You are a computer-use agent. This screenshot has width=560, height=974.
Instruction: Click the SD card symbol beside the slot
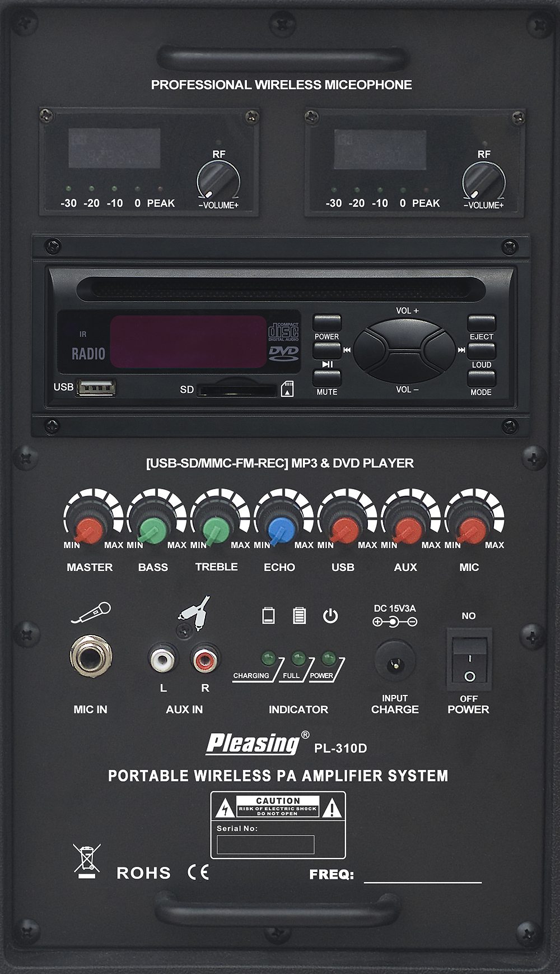click(x=287, y=388)
